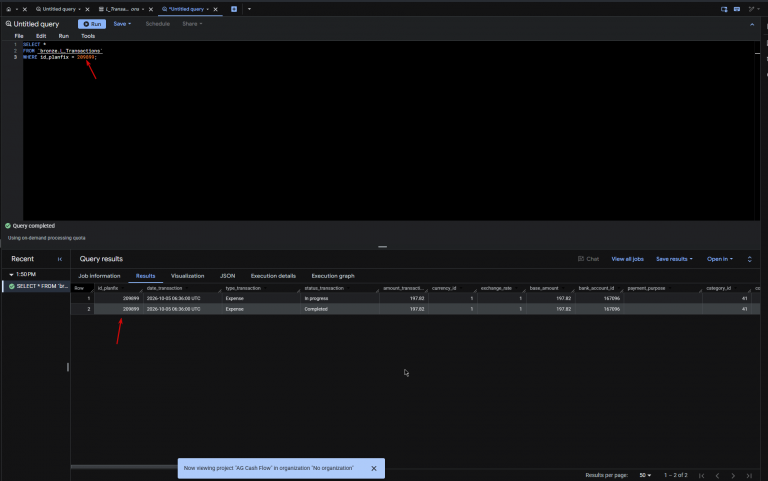Image resolution: width=768 pixels, height=481 pixels.
Task: Open the Tools menu
Action: pos(88,36)
